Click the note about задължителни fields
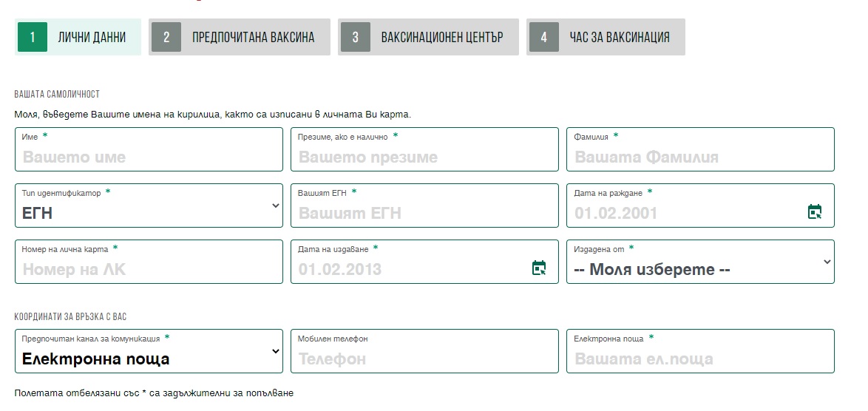868x411 pixels. coord(154,393)
